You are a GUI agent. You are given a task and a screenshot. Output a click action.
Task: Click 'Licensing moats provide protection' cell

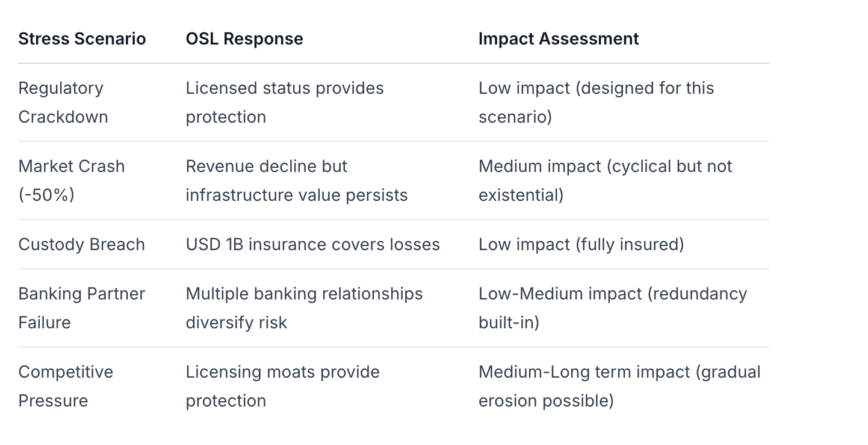click(283, 386)
